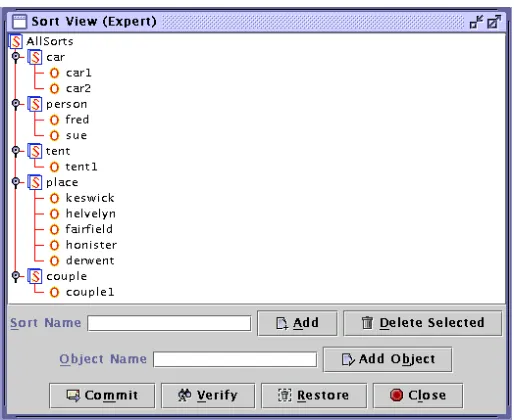Click the Delete Selected button
This screenshot has width=514, height=420.
click(422, 323)
